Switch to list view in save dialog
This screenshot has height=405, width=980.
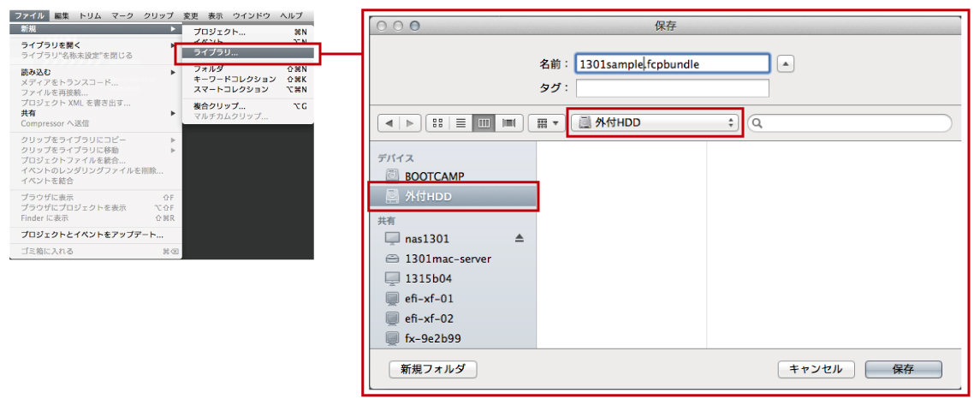[460, 123]
